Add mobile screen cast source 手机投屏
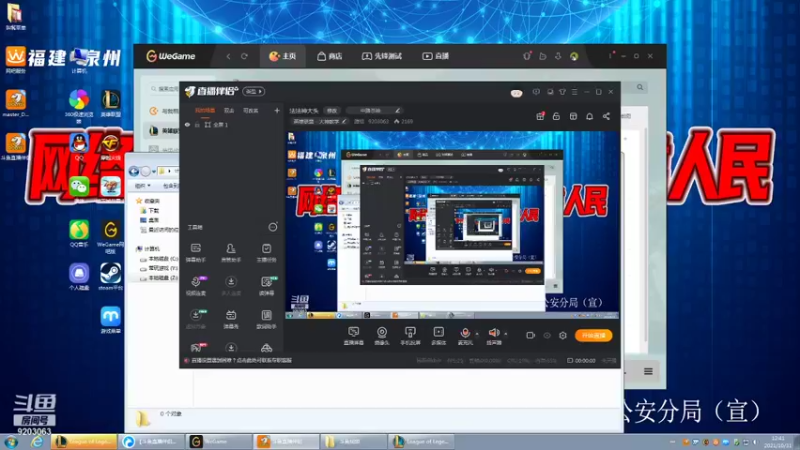This screenshot has height=450, width=800. pyautogui.click(x=410, y=336)
